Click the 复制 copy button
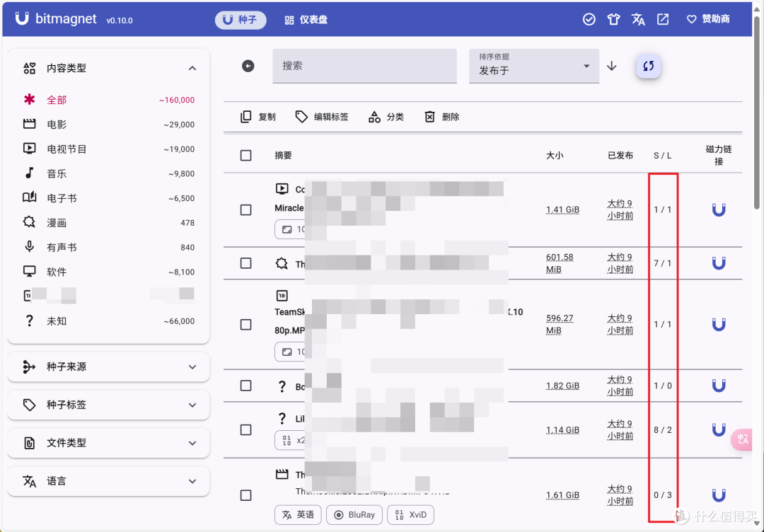Screen dimensions: 764x532 click(258, 117)
